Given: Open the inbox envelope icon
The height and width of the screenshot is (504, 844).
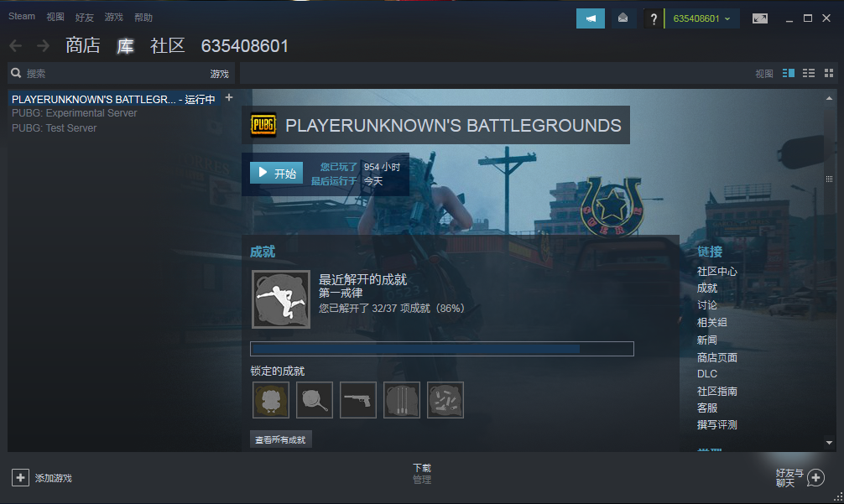Looking at the screenshot, I should point(623,18).
